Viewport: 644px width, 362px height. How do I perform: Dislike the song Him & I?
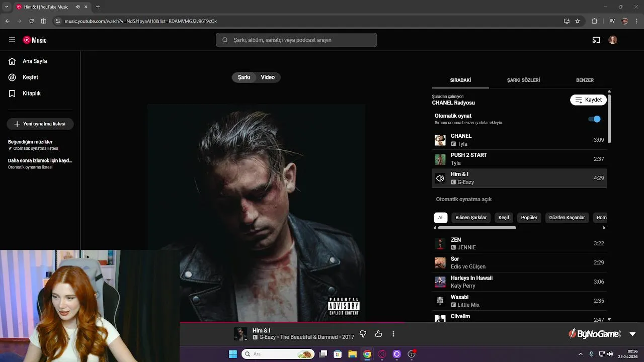tap(363, 334)
